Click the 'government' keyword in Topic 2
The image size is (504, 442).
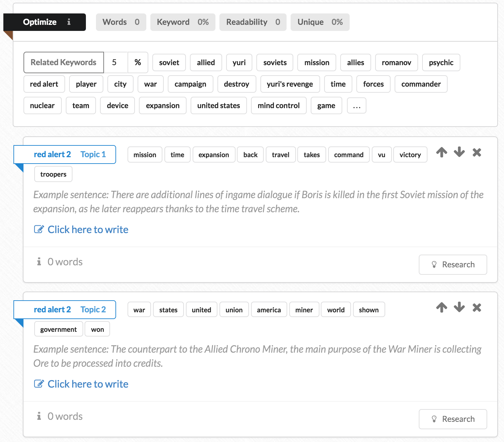point(58,329)
